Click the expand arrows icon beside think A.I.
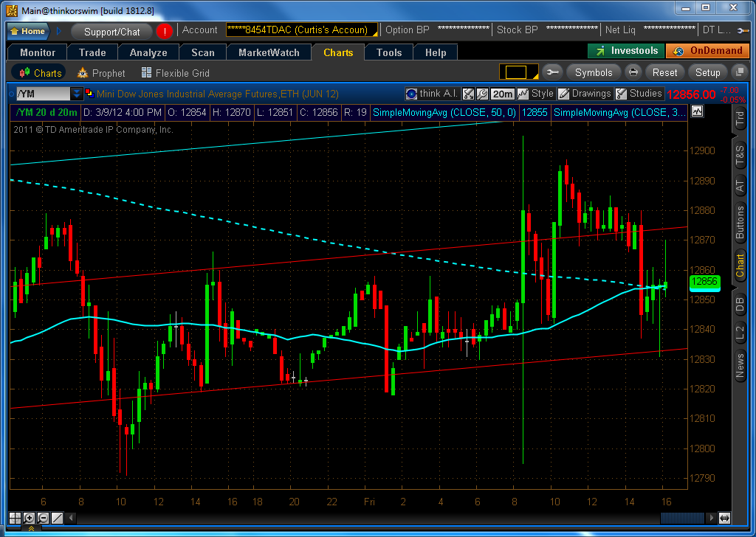 click(x=468, y=94)
